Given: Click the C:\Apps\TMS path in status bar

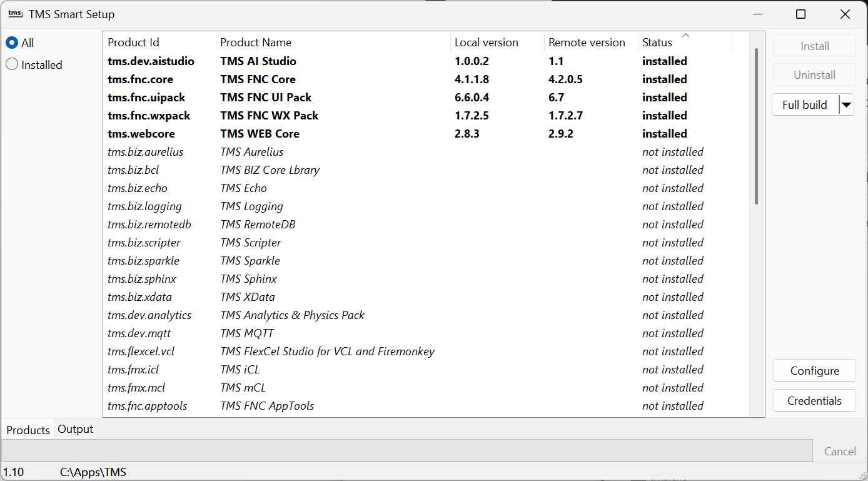Looking at the screenshot, I should coord(93,472).
